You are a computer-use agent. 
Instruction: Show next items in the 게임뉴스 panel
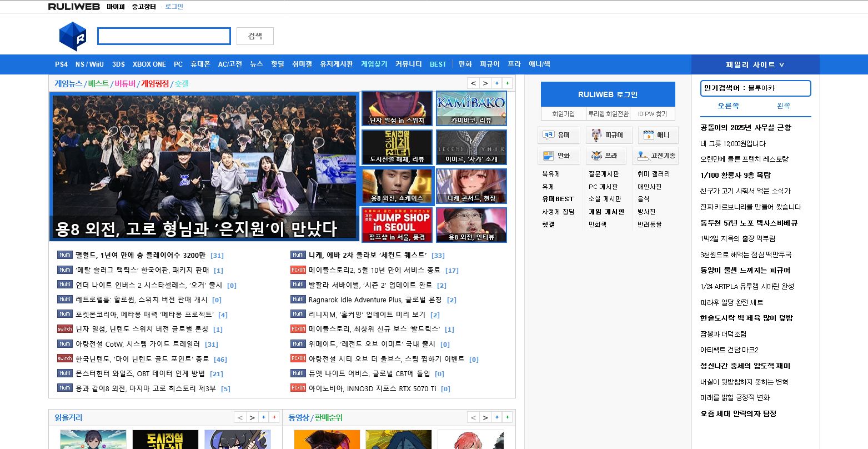click(x=485, y=83)
